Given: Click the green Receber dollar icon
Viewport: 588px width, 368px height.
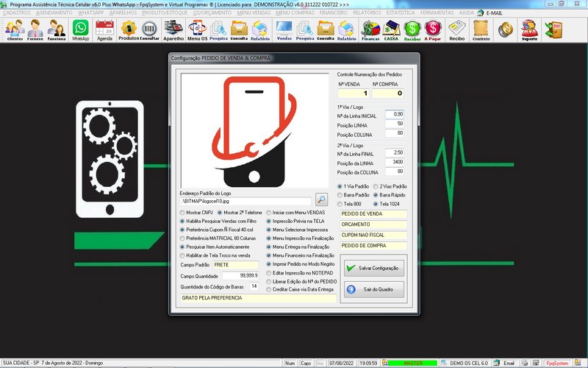Looking at the screenshot, I should click(x=412, y=30).
